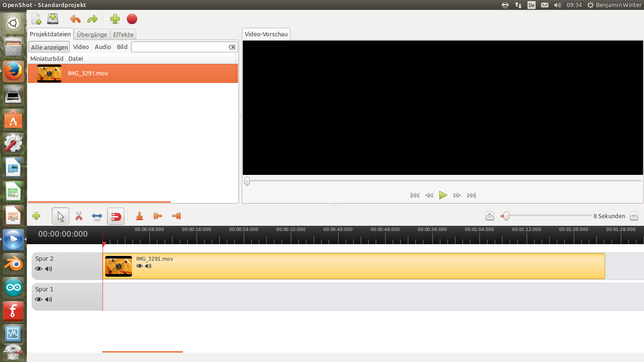Export video with the red circle button
644x362 pixels.
click(x=132, y=19)
